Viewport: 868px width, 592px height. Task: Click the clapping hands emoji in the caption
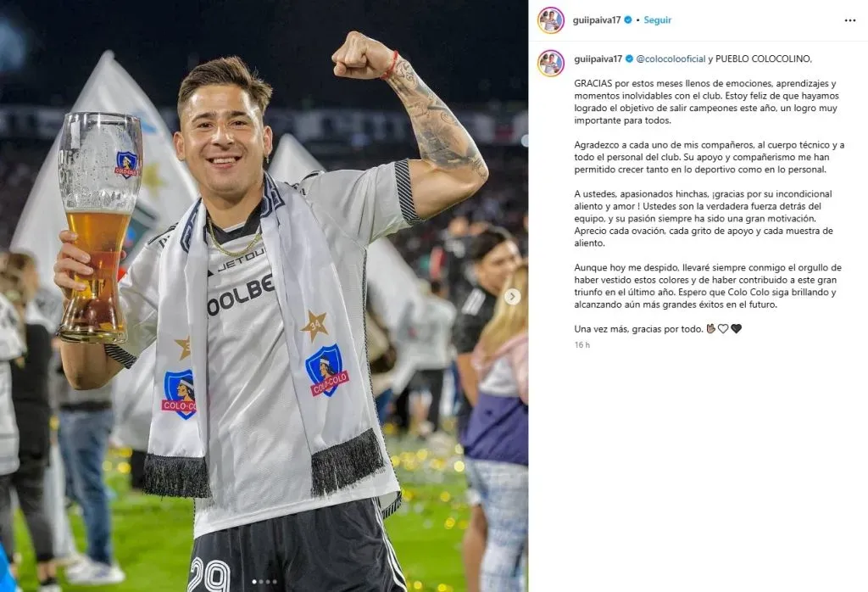[711, 328]
